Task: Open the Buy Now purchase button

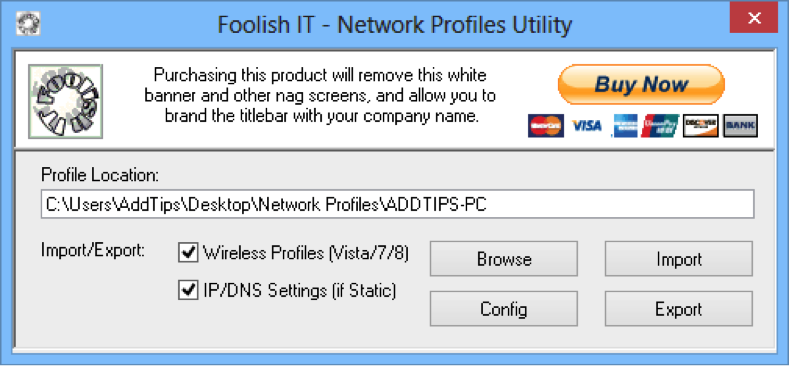Action: point(641,84)
